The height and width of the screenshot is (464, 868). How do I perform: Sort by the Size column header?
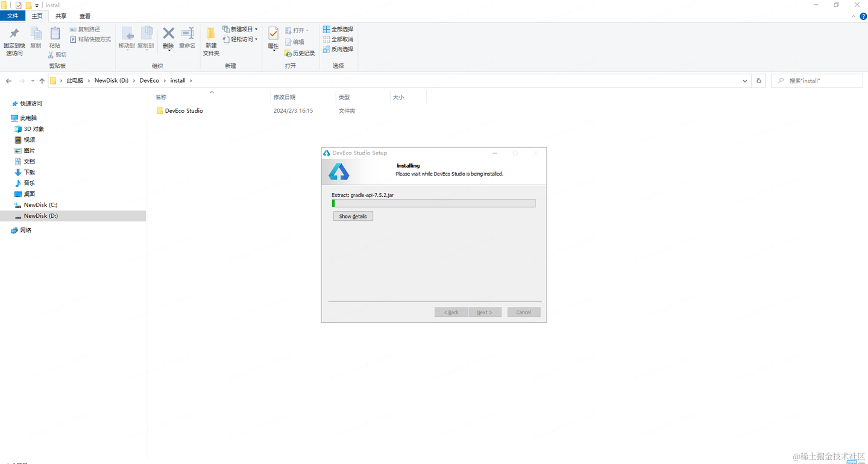(408, 97)
